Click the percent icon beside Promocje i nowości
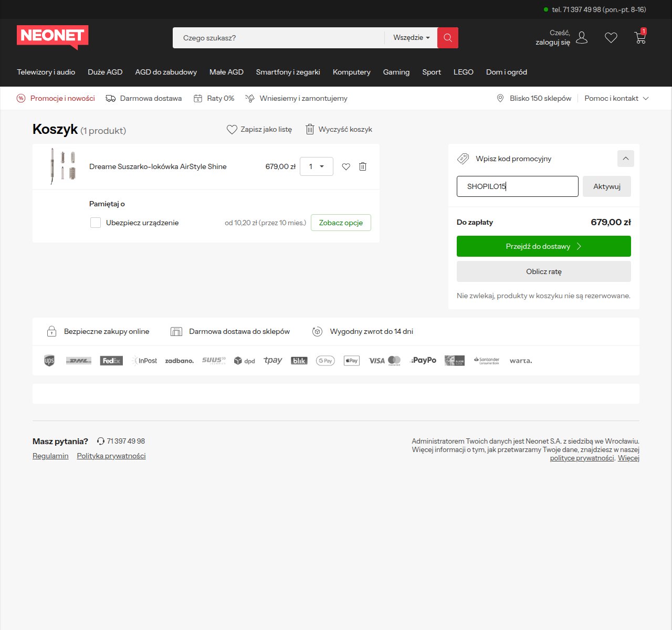Viewport: 672px width, 630px height. [21, 98]
